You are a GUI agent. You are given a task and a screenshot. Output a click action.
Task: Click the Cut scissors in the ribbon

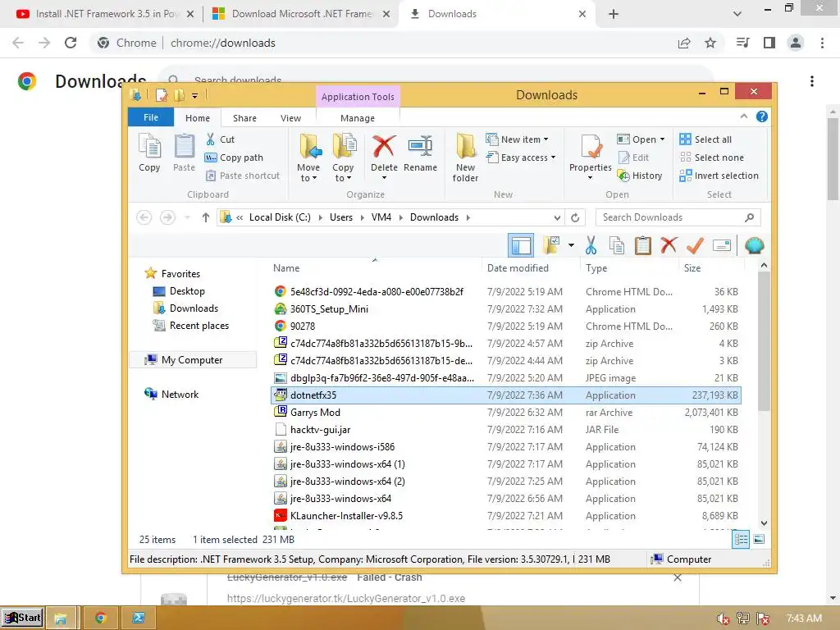click(211, 139)
